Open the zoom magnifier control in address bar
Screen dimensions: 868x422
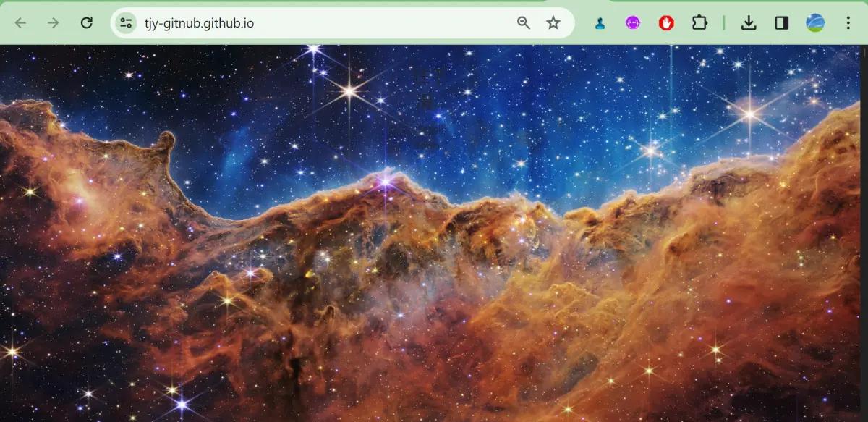coord(524,23)
